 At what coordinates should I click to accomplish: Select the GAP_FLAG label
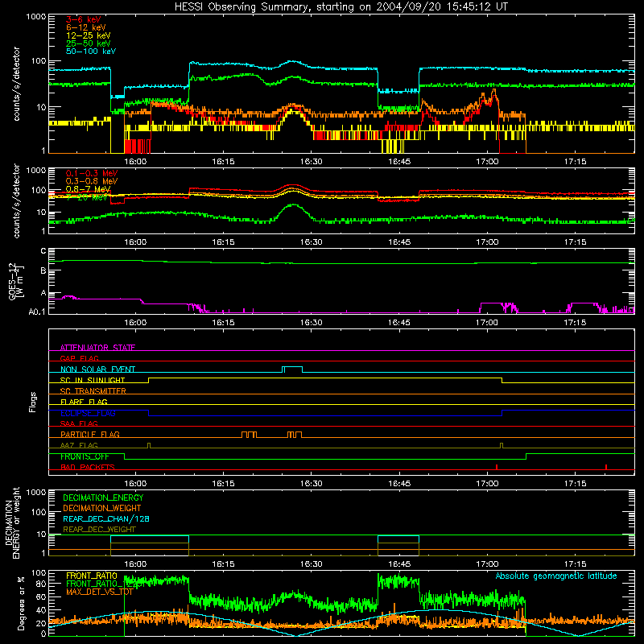pyautogui.click(x=80, y=358)
